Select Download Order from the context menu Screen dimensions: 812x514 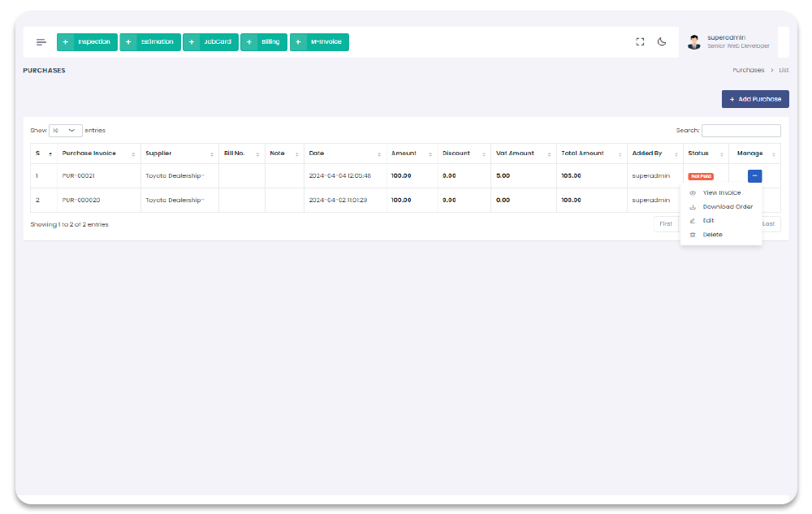click(x=728, y=207)
